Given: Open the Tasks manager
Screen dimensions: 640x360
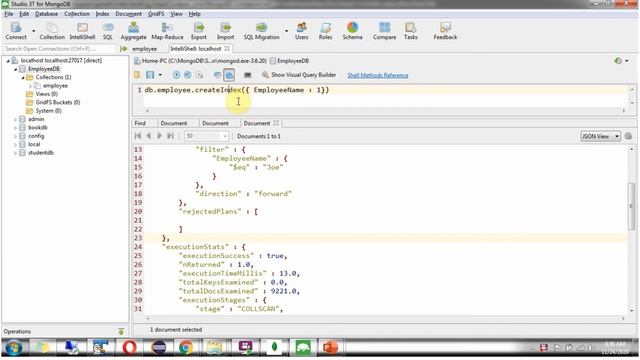Looking at the screenshot, I should (411, 31).
